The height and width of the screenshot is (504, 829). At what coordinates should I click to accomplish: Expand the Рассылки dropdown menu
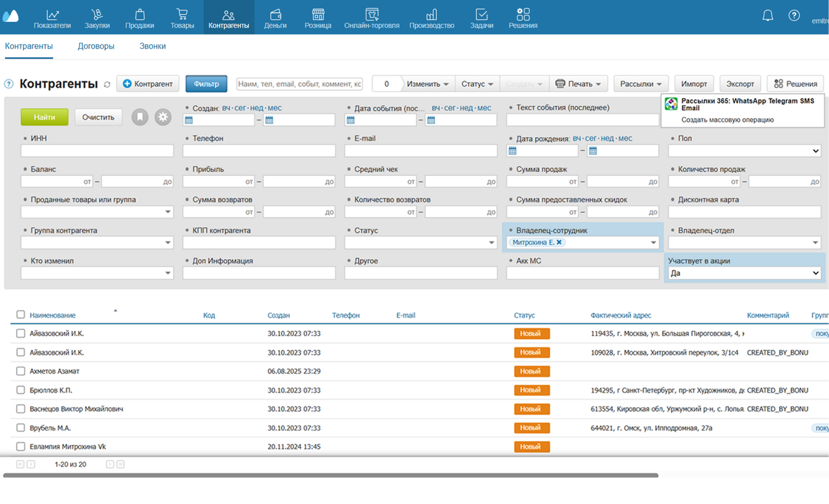(641, 84)
